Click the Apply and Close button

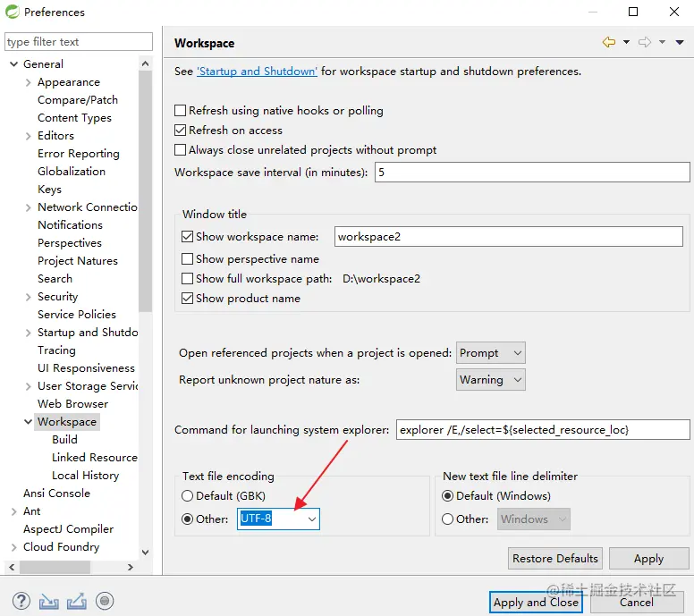[536, 603]
